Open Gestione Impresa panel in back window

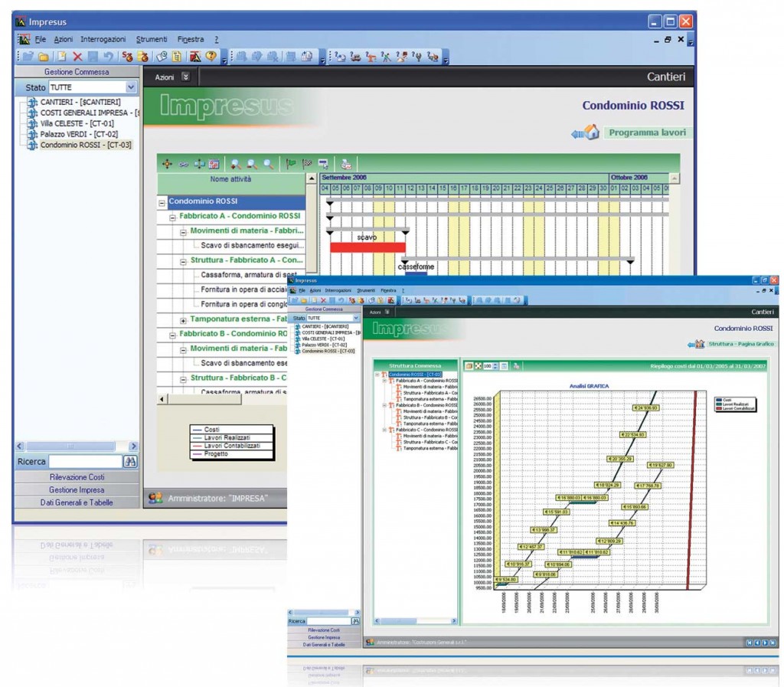(x=77, y=490)
